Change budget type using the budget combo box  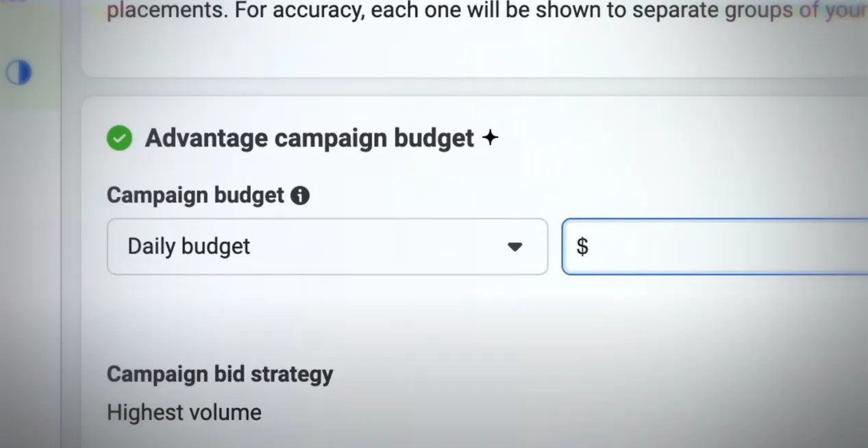coord(327,247)
